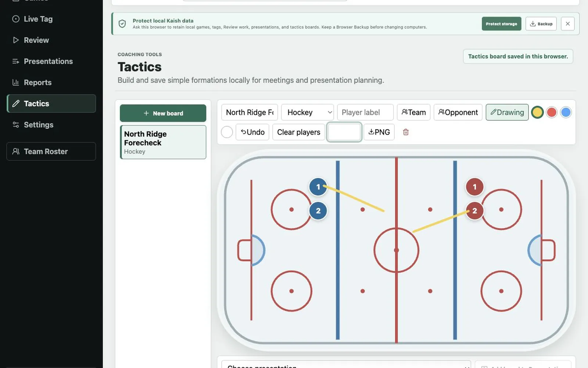Click the Team Roster people icon
Image resolution: width=588 pixels, height=368 pixels.
(16, 151)
